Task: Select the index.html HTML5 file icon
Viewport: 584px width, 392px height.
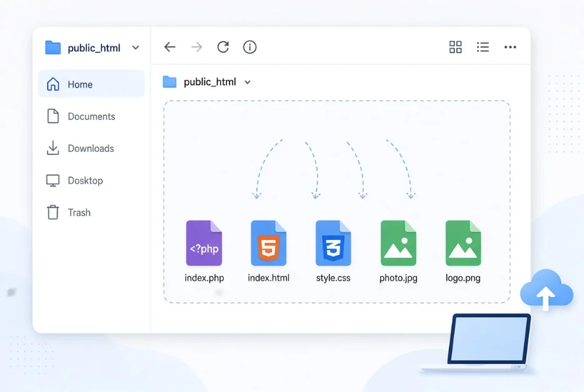Action: tap(268, 243)
